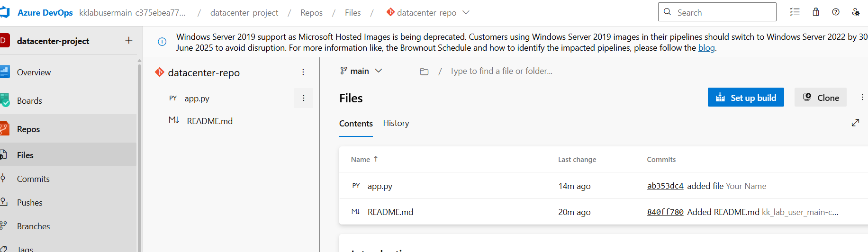Expand the main branch selector
This screenshot has width=868, height=252.
click(x=361, y=71)
